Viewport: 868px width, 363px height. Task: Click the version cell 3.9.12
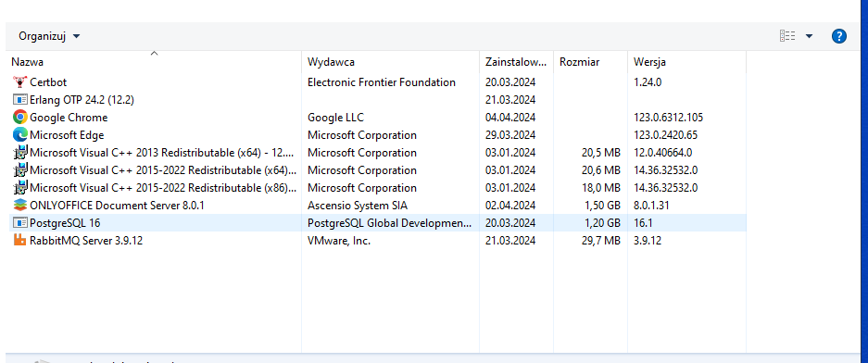[648, 241]
